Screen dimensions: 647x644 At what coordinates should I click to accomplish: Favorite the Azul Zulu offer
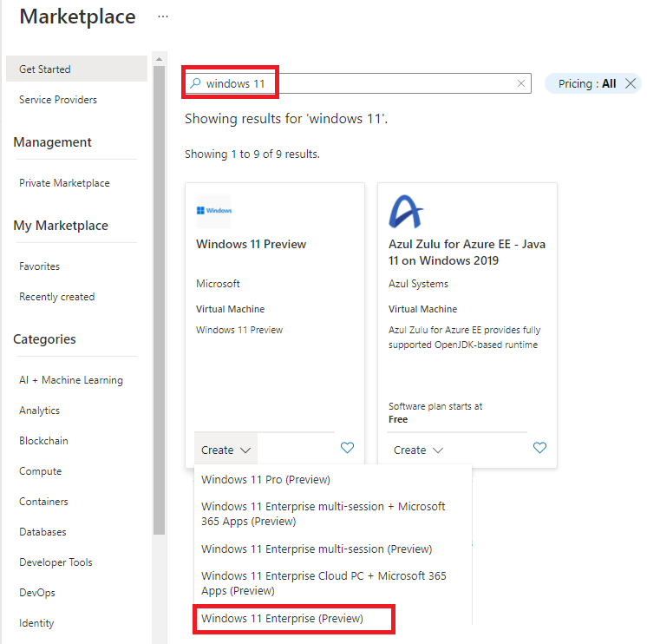click(x=539, y=448)
